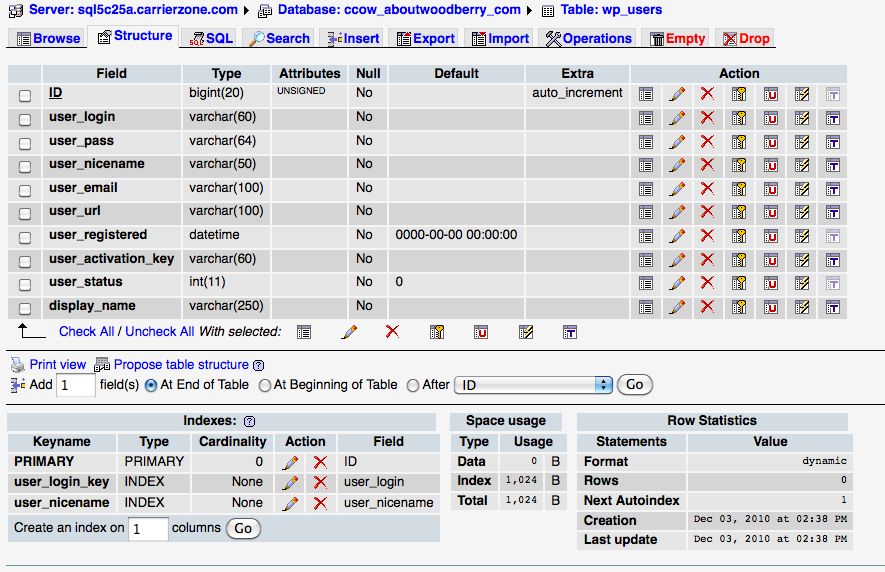Click the pencil change icon for user_login
The image size is (885, 572).
(677, 117)
